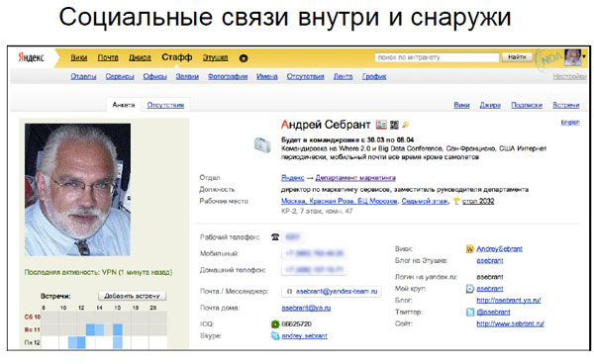Open the Департамент маркетинга link
Viewport: 594px width, 364px height.
pyautogui.click(x=355, y=177)
